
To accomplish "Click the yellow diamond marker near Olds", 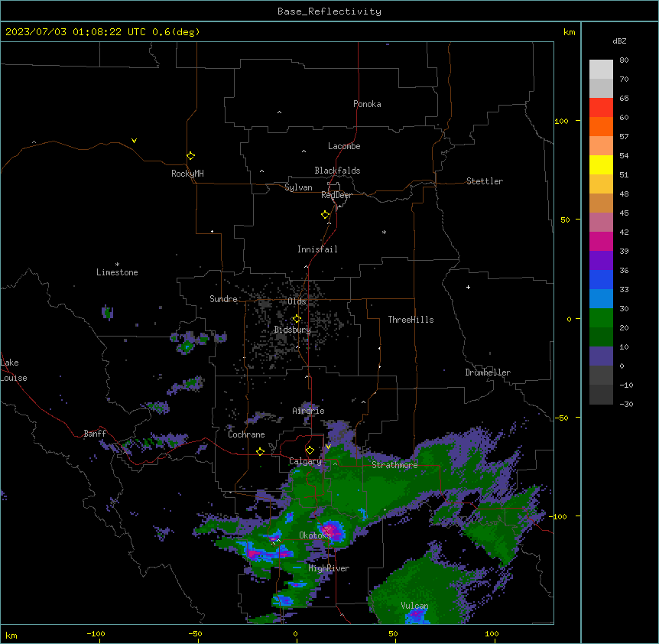I will [297, 319].
